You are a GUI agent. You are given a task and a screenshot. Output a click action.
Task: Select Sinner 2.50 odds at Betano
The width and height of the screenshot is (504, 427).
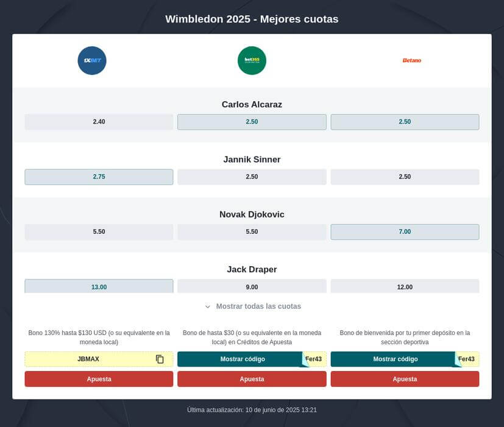[405, 177]
